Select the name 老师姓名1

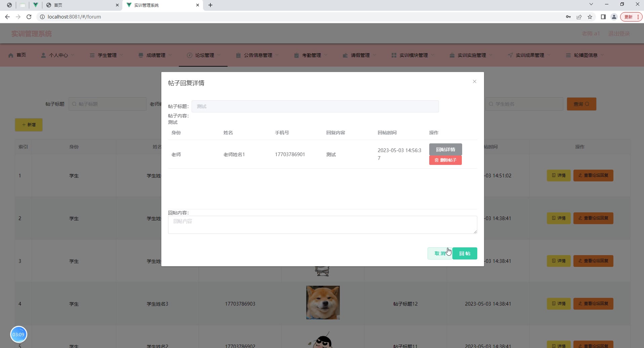(234, 154)
